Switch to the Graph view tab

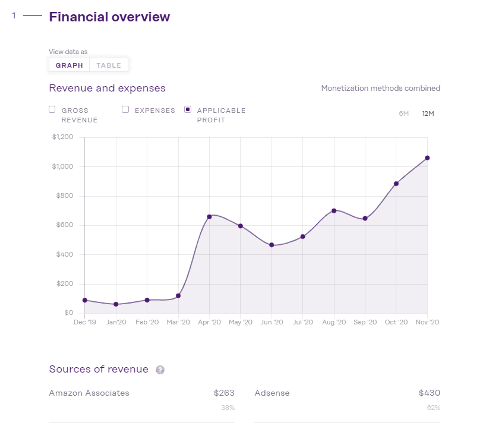click(69, 65)
